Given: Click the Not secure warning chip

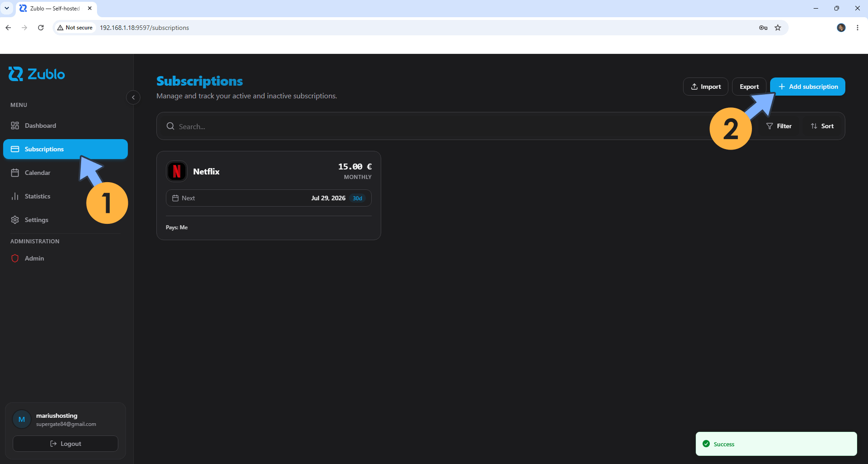Looking at the screenshot, I should (75, 28).
